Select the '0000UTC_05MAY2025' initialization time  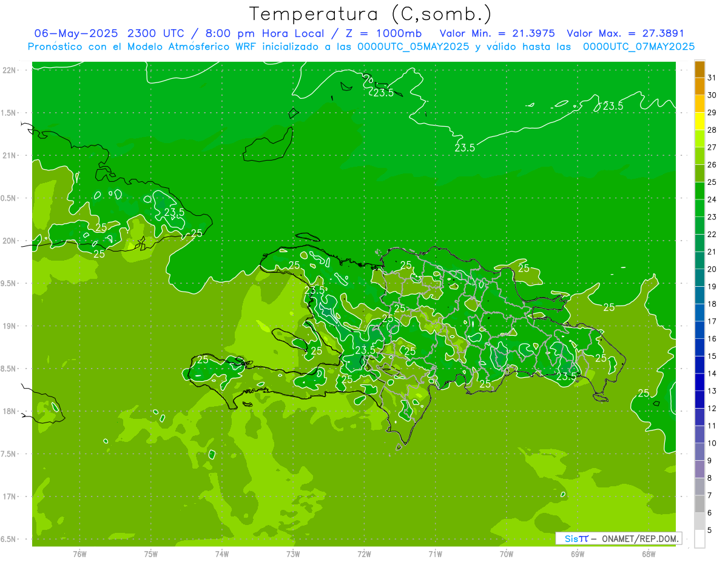coord(413,46)
